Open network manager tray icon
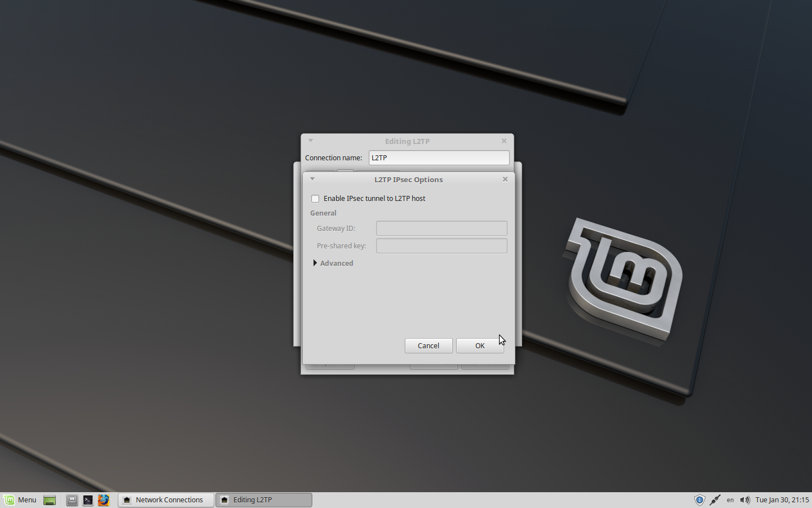This screenshot has height=508, width=812. 715,500
